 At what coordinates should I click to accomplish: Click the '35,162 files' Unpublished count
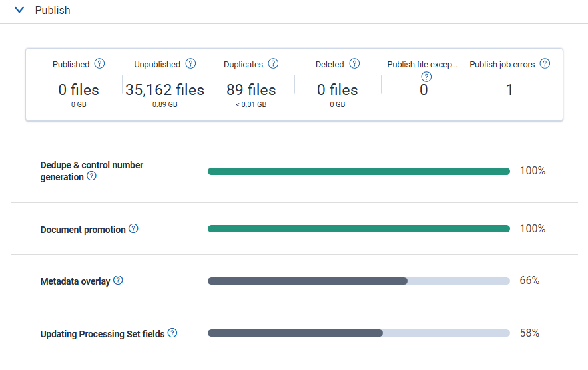(x=164, y=90)
